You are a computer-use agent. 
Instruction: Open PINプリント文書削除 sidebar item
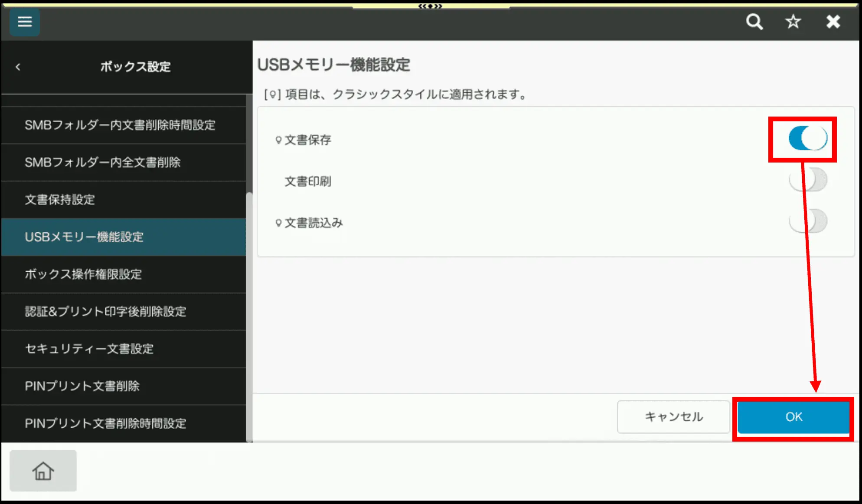coord(82,386)
